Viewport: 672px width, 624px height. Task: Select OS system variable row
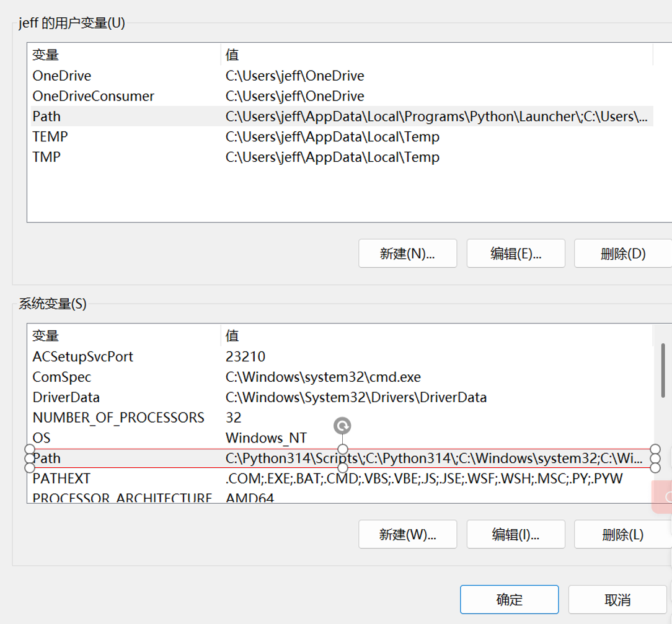point(342,437)
